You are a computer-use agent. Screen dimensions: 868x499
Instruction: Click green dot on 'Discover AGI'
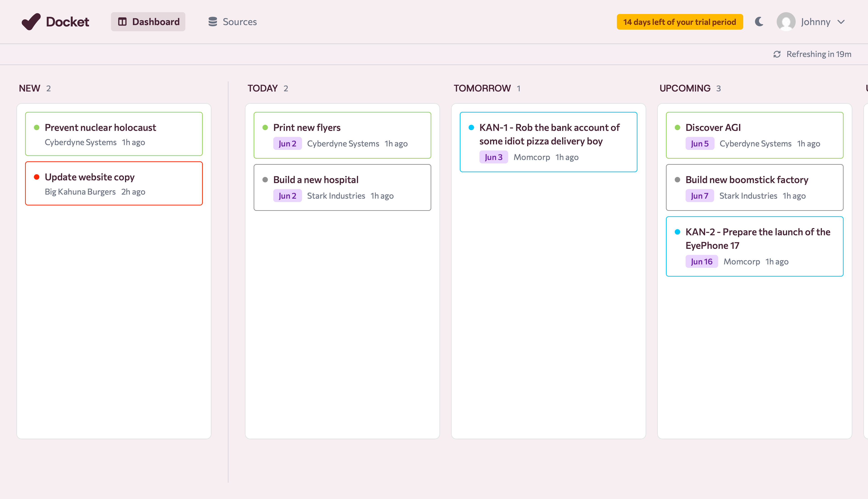tap(677, 127)
